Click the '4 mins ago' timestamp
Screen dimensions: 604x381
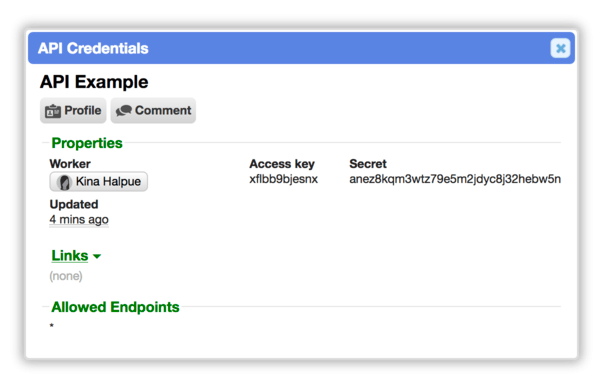click(x=79, y=220)
